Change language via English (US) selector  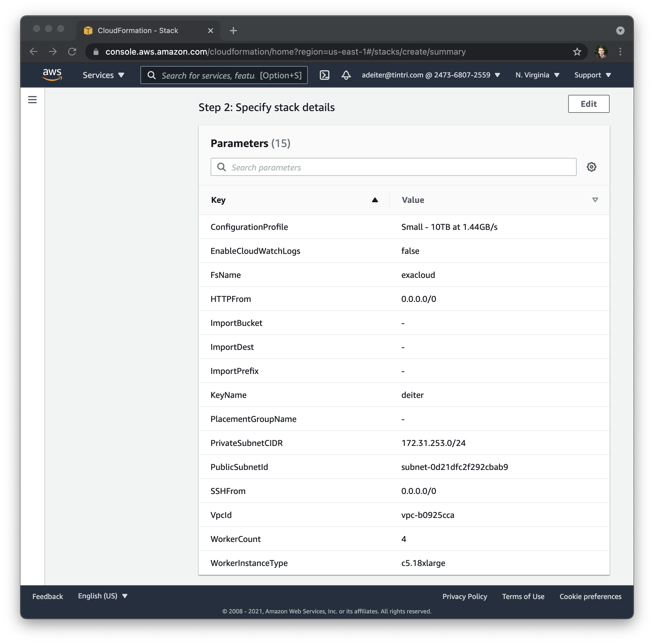103,596
